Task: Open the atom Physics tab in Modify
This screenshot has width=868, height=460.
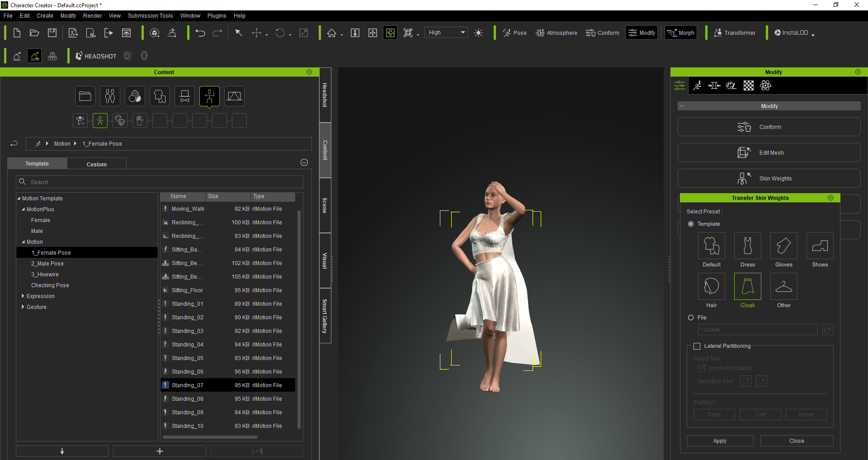Action: [x=766, y=85]
